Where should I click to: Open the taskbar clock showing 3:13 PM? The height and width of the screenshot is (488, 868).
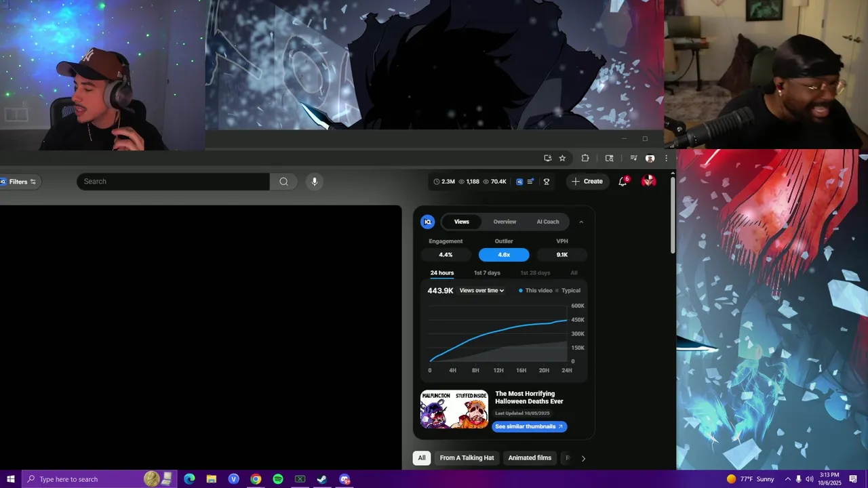point(829,479)
